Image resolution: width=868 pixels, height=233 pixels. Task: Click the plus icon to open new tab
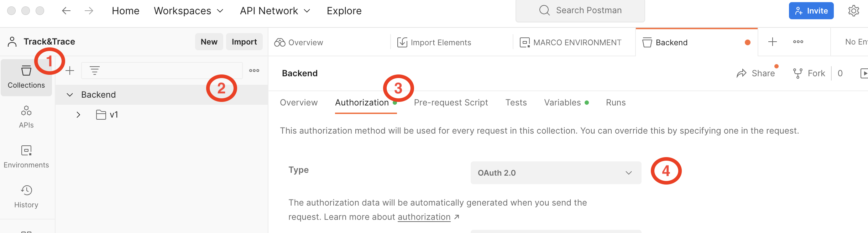click(x=773, y=42)
